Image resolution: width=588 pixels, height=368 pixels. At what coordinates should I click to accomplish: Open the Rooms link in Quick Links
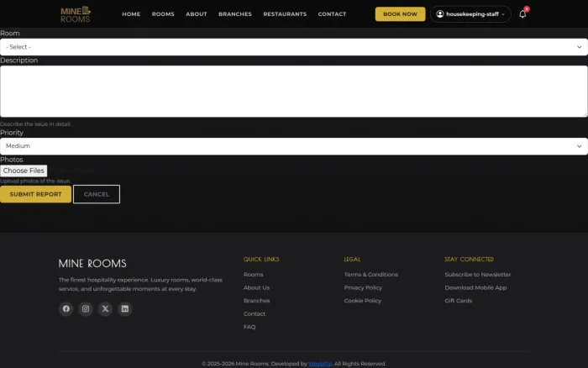254,275
